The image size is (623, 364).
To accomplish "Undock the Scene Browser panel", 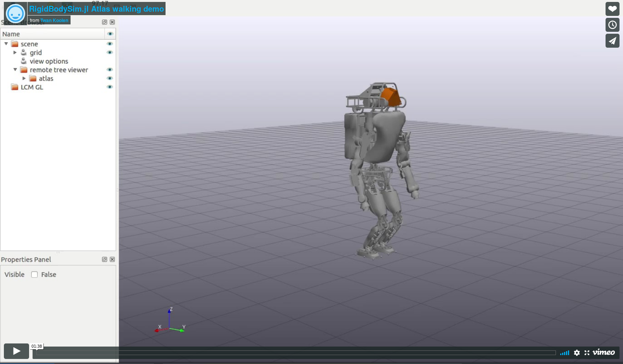I will coord(104,22).
